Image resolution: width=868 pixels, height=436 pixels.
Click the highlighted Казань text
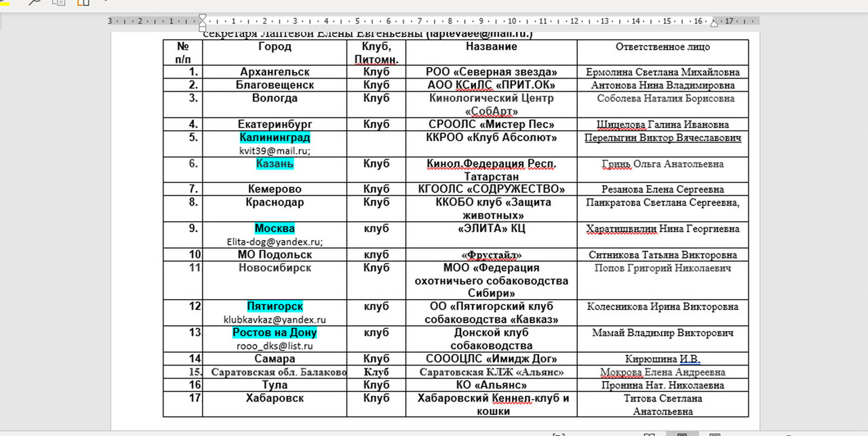click(275, 164)
